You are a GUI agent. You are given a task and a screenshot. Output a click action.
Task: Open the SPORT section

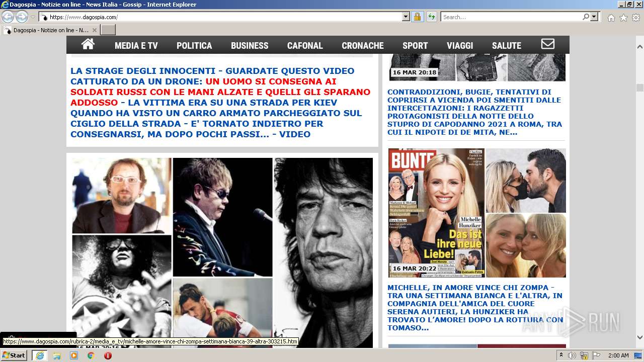click(x=415, y=45)
